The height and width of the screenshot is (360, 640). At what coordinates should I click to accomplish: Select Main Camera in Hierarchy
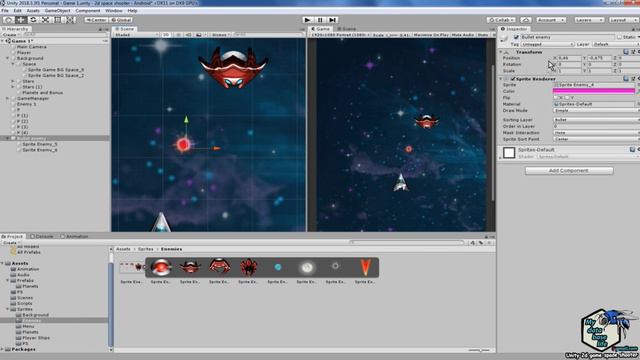click(x=31, y=47)
